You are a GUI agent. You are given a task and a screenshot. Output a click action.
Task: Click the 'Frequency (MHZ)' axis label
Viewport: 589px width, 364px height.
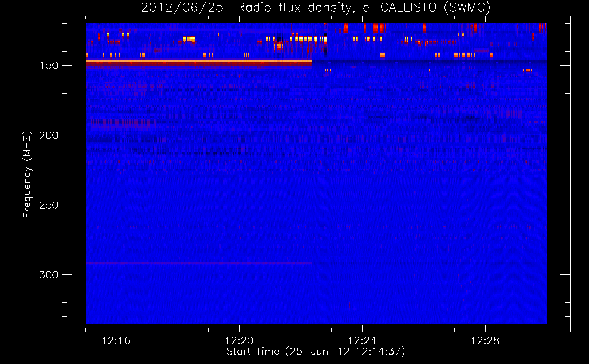click(28, 174)
